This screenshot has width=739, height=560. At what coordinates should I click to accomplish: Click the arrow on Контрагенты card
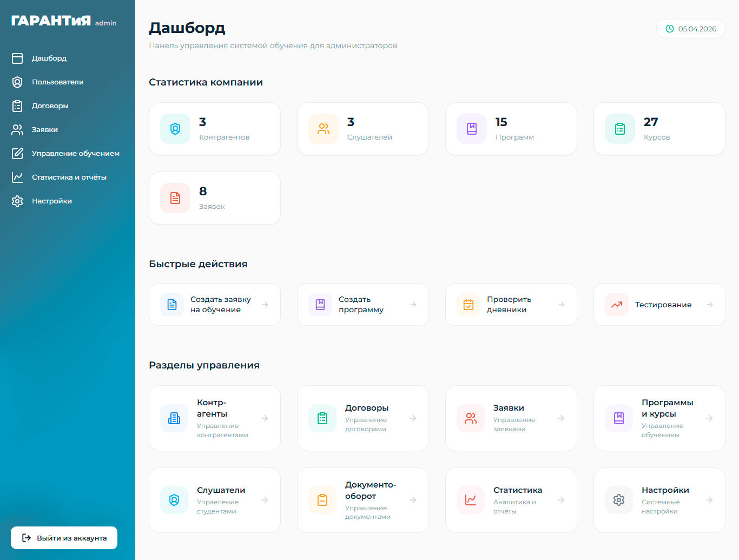pyautogui.click(x=265, y=418)
